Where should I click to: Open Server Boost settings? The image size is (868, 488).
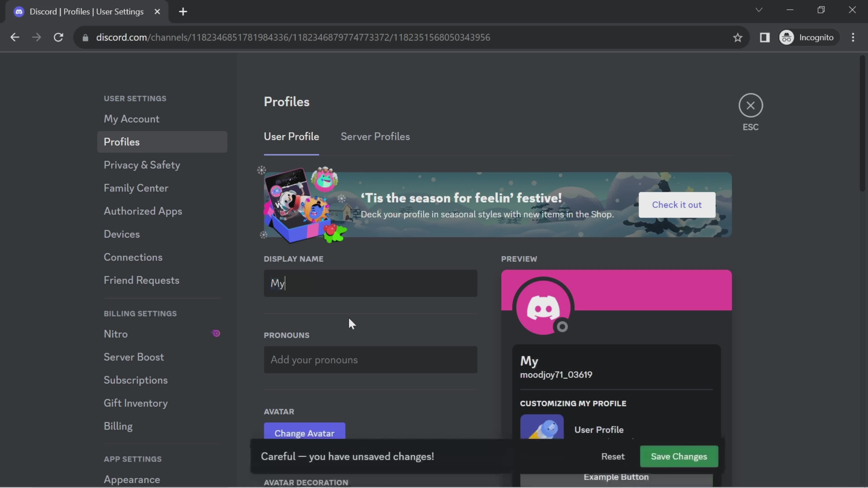pyautogui.click(x=162, y=357)
